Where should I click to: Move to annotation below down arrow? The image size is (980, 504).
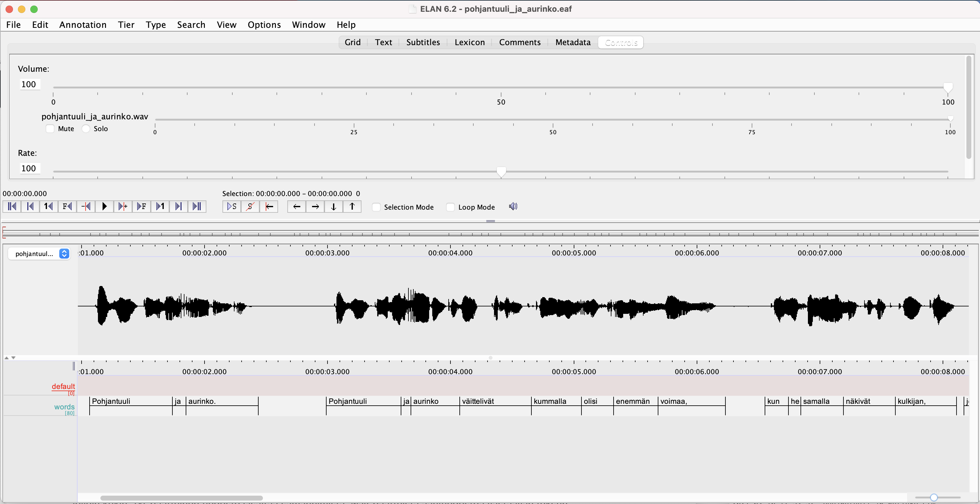(x=334, y=206)
